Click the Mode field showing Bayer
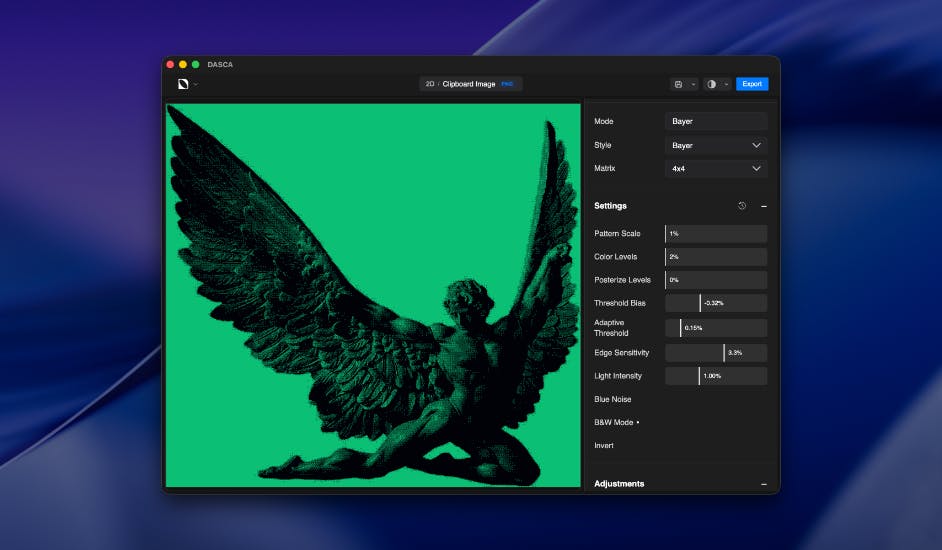 click(716, 121)
